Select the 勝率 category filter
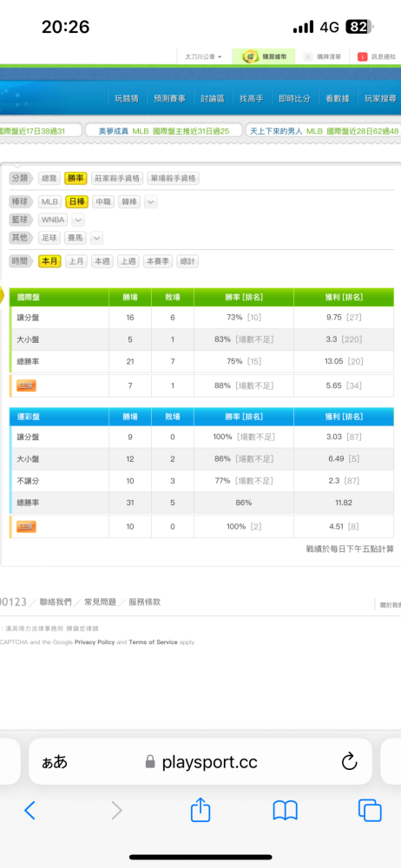Image resolution: width=401 pixels, height=868 pixels. point(76,178)
